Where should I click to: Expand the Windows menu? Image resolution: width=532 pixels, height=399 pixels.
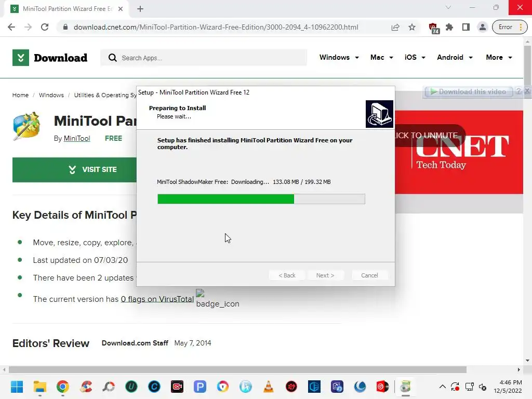tap(339, 57)
